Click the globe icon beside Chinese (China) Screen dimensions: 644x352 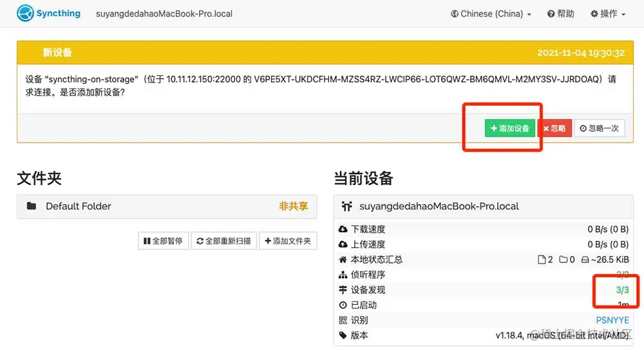[454, 14]
